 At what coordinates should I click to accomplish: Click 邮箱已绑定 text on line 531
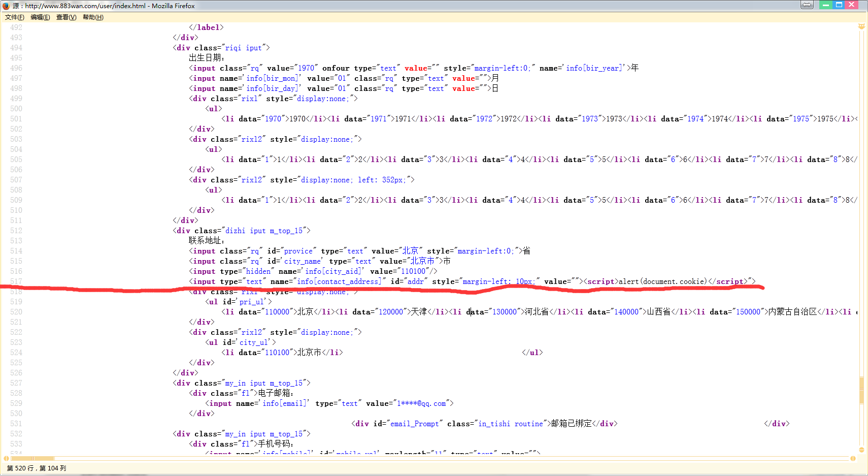pyautogui.click(x=572, y=424)
